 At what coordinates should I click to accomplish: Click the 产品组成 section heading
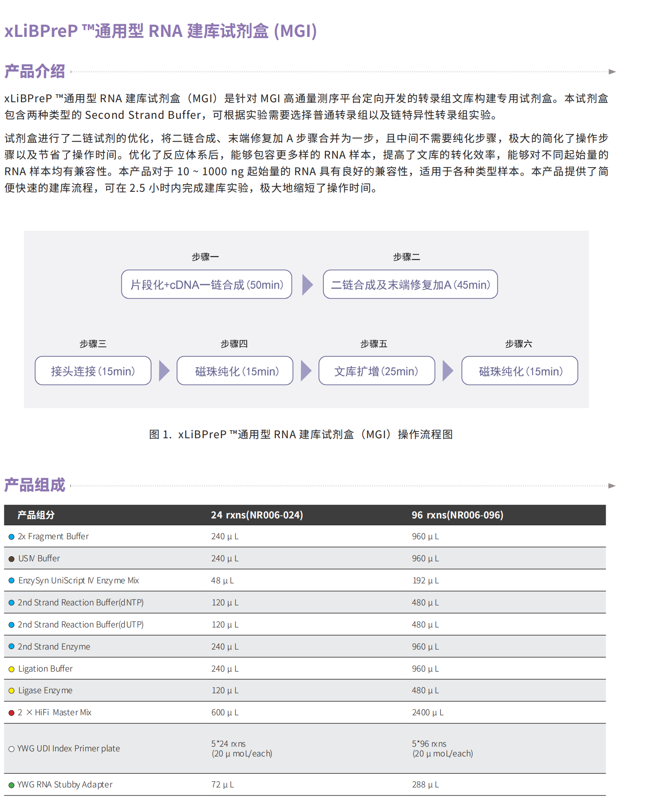click(x=35, y=485)
